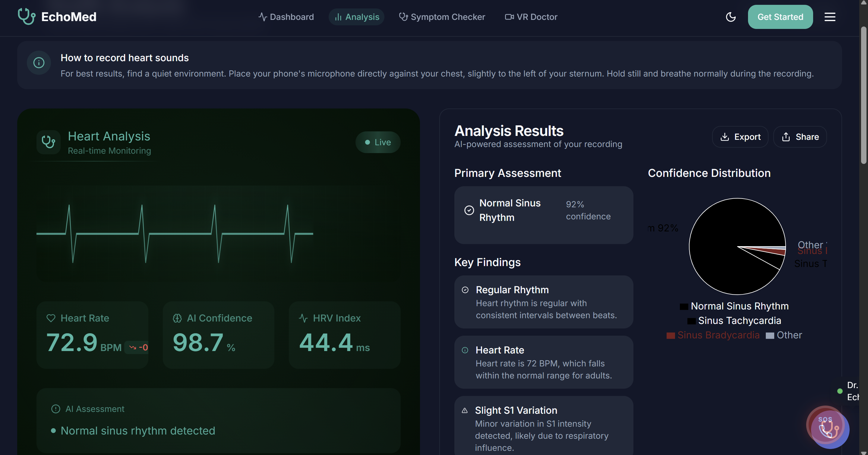Toggle Other legend entry in chart
Screen dimensions: 868x455
point(784,335)
